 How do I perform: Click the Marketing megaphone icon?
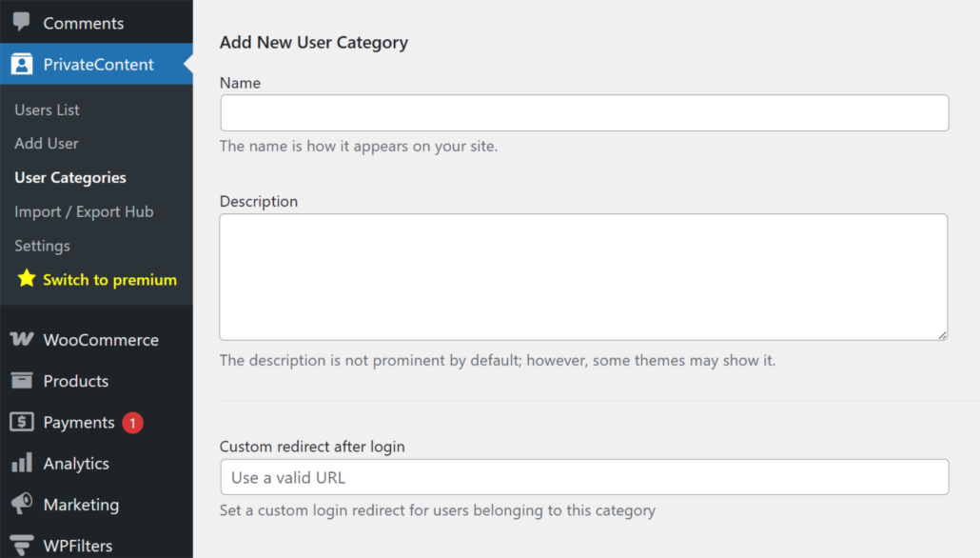[x=22, y=504]
